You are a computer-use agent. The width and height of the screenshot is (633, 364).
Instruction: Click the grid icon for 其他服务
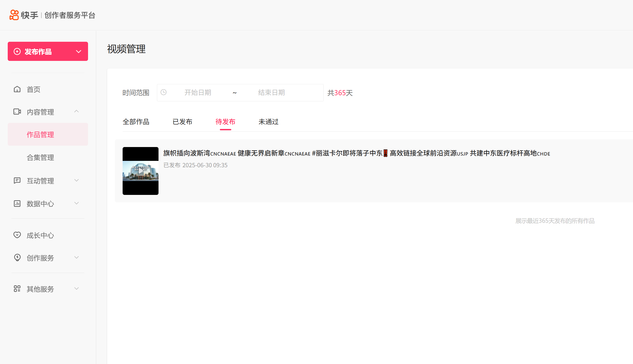17,289
